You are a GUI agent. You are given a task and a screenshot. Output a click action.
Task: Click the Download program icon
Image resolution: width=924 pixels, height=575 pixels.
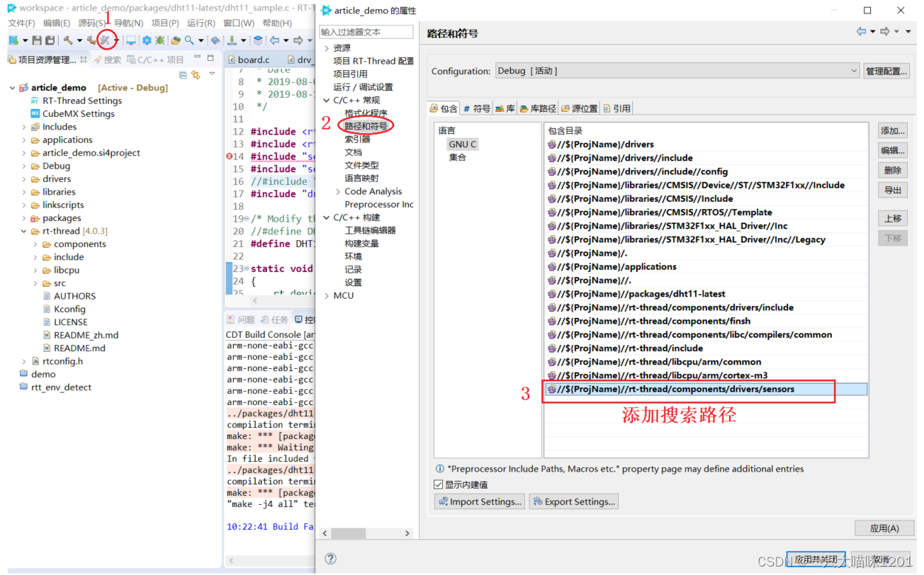232,40
